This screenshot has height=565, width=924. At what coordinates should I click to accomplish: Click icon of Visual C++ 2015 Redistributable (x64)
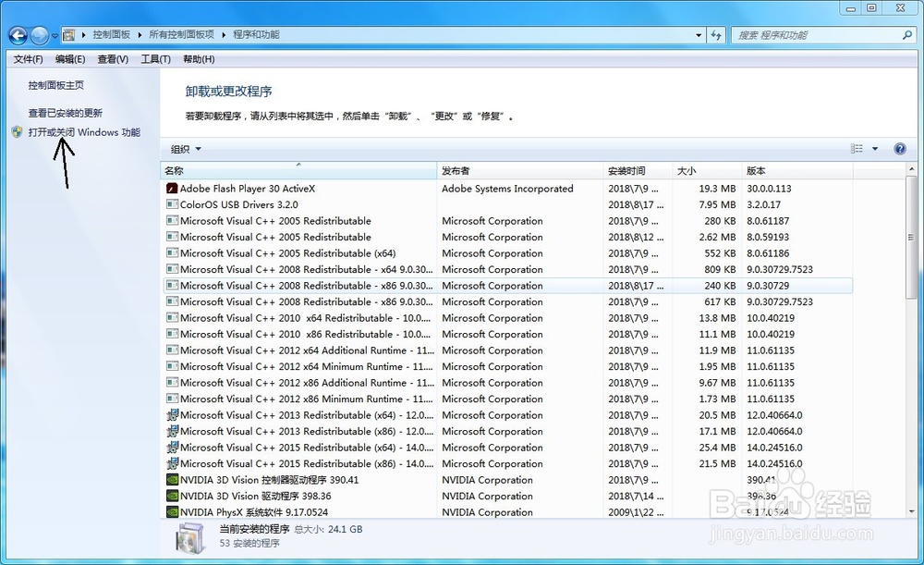[172, 448]
